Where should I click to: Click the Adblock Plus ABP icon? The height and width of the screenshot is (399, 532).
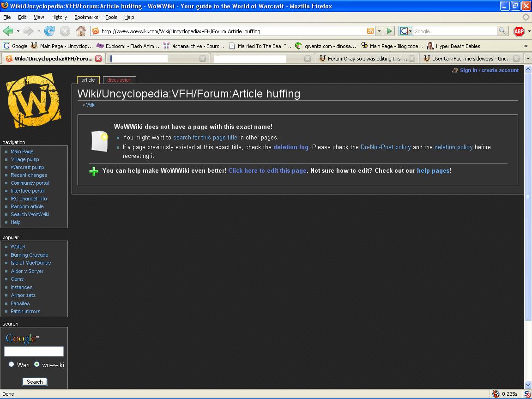pyautogui.click(x=519, y=31)
